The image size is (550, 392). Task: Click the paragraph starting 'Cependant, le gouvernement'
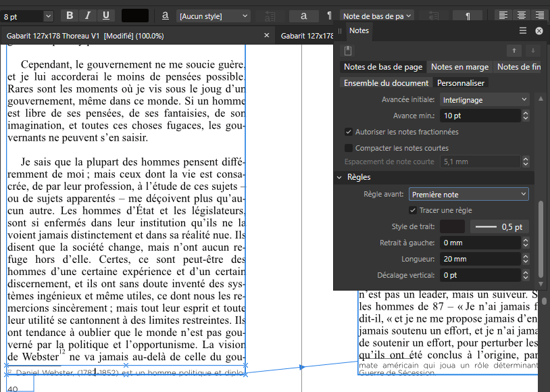(126, 101)
